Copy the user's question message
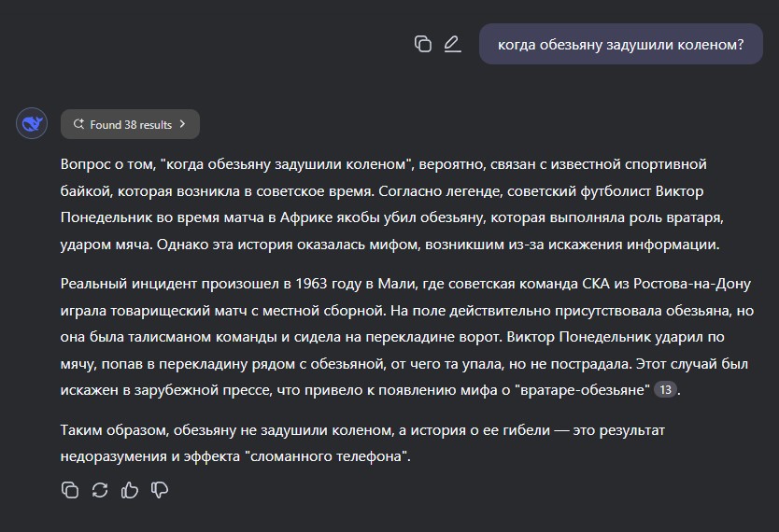This screenshot has width=779, height=532. point(423,44)
